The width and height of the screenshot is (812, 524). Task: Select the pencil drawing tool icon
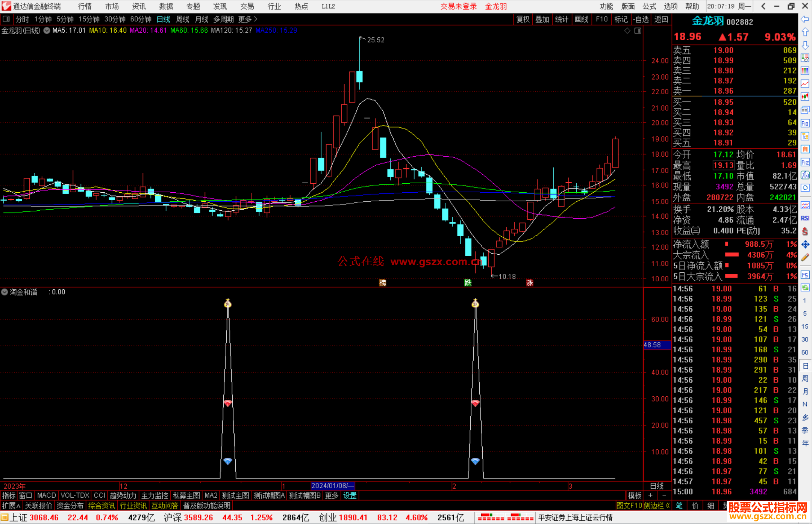pos(805,257)
